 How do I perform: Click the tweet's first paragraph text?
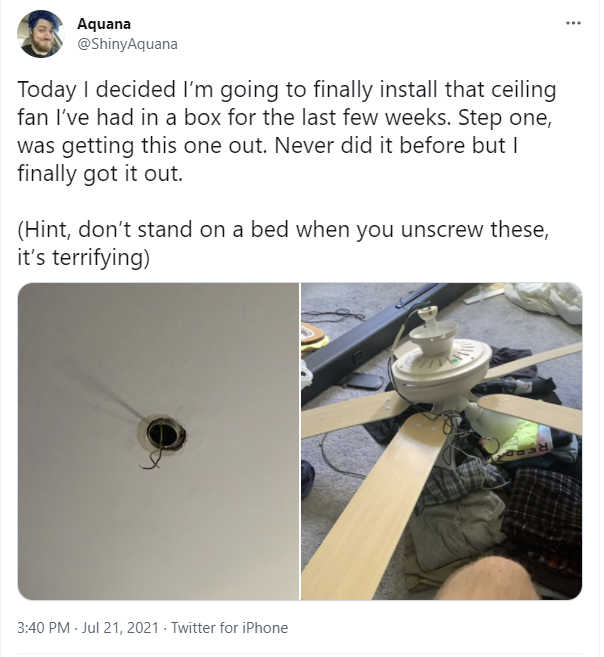(287, 131)
